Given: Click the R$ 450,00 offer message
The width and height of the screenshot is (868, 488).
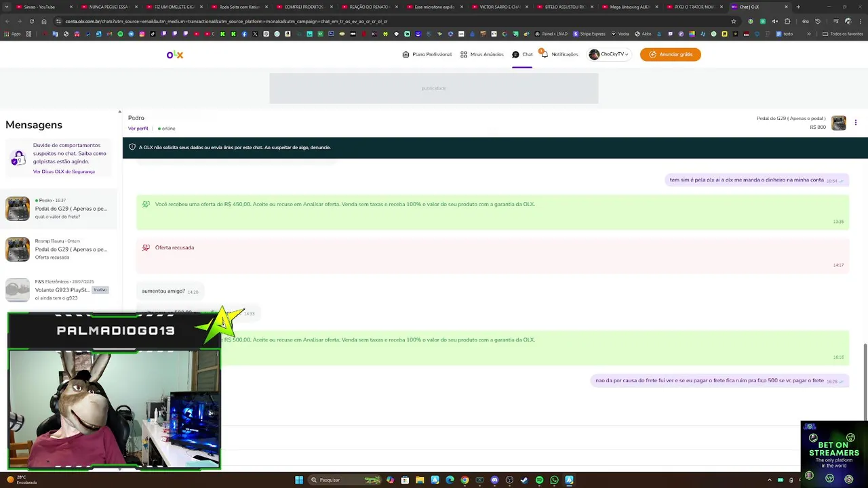Looking at the screenshot, I should point(493,211).
